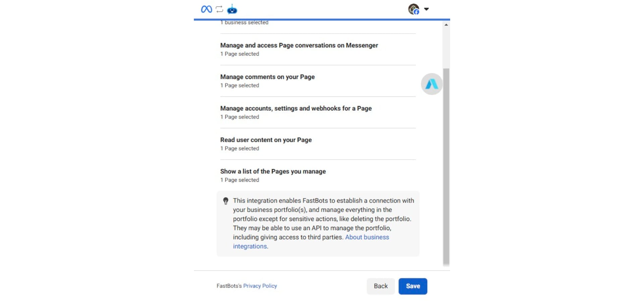644x306 pixels.
Task: Click the Meta infinity logo
Action: [206, 9]
